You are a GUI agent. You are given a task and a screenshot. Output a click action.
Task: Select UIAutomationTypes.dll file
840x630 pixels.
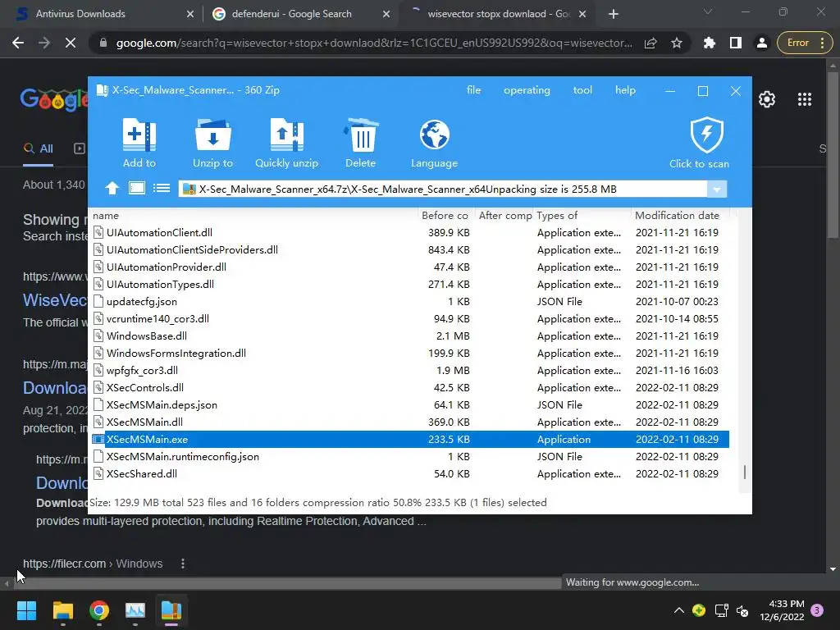(x=410, y=284)
